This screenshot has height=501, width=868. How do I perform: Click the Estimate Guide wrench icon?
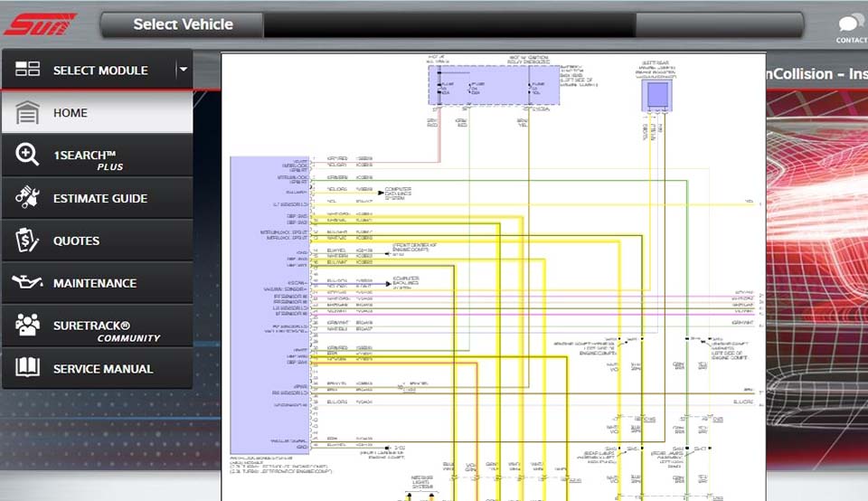pyautogui.click(x=27, y=198)
